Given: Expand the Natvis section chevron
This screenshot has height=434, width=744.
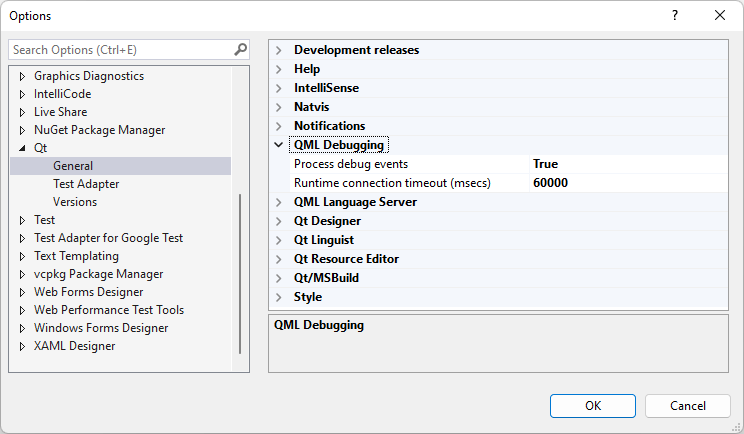Looking at the screenshot, I should coord(279,107).
